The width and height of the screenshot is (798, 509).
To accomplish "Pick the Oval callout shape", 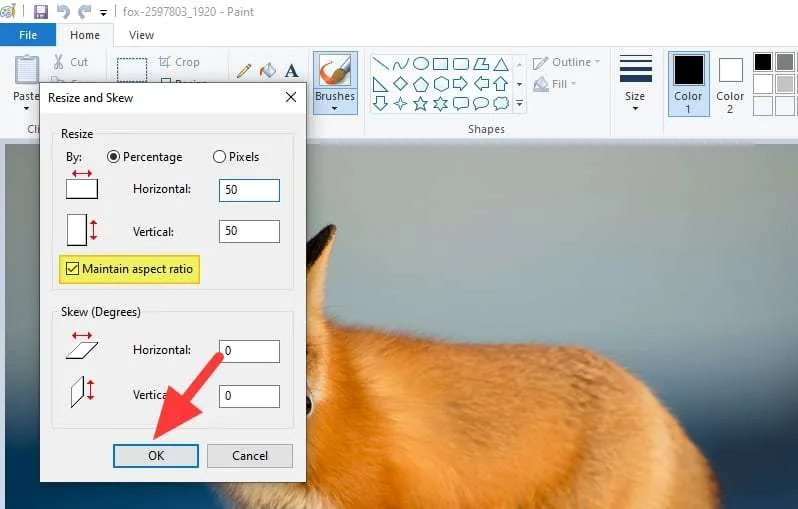I will [x=481, y=103].
